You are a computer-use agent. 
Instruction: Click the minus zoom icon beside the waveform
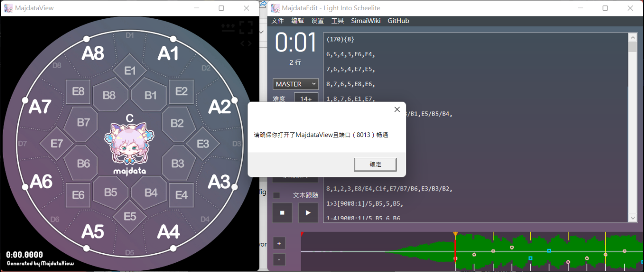coord(279,260)
